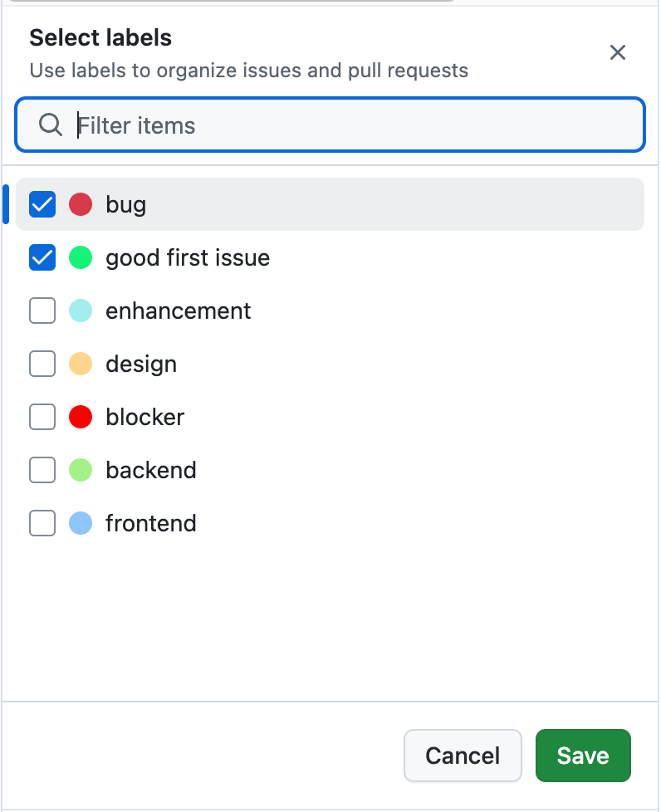661x812 pixels.
Task: Select the backend label checkbox
Action: pyautogui.click(x=42, y=470)
